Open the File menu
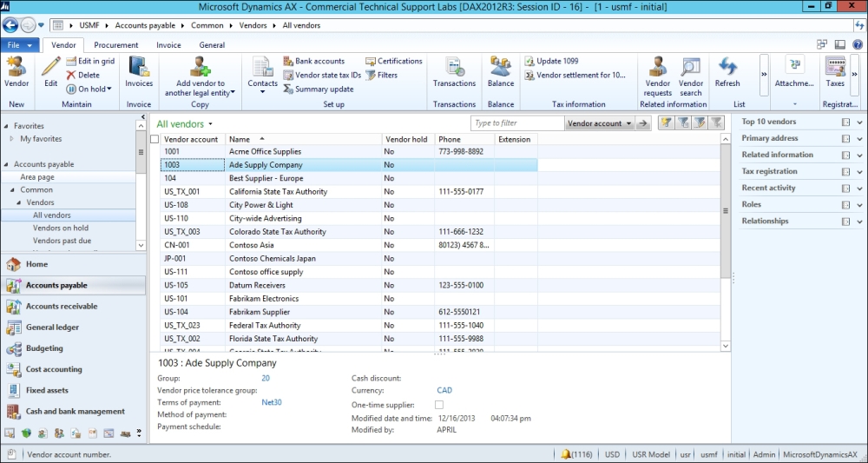The width and height of the screenshot is (868, 463). click(20, 45)
